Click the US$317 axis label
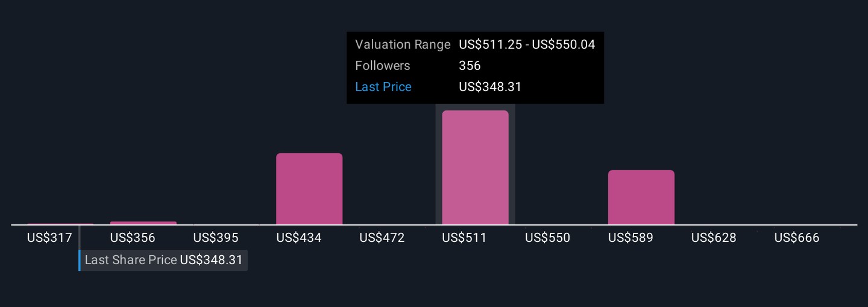Screen dimensions: 868x307 click(49, 238)
